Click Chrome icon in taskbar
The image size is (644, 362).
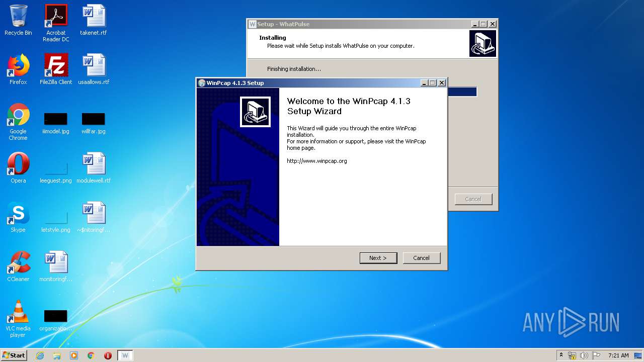(x=91, y=355)
